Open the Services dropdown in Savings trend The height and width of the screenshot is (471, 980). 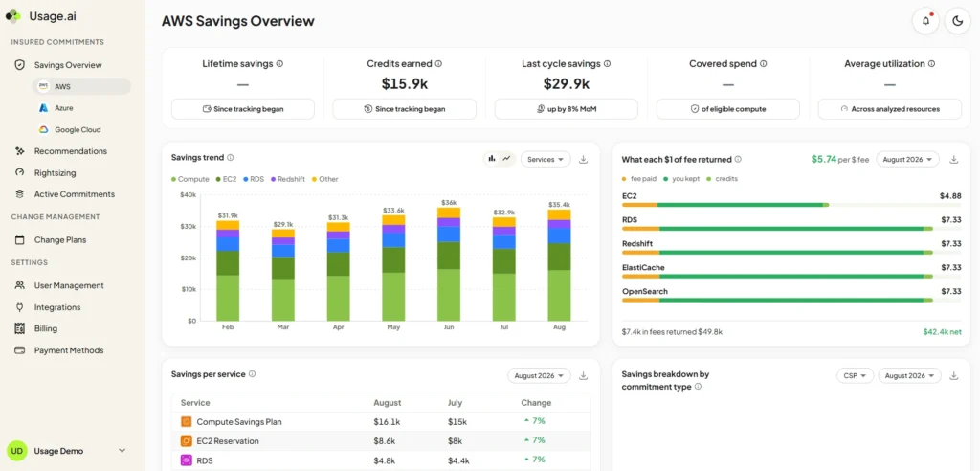(x=545, y=160)
